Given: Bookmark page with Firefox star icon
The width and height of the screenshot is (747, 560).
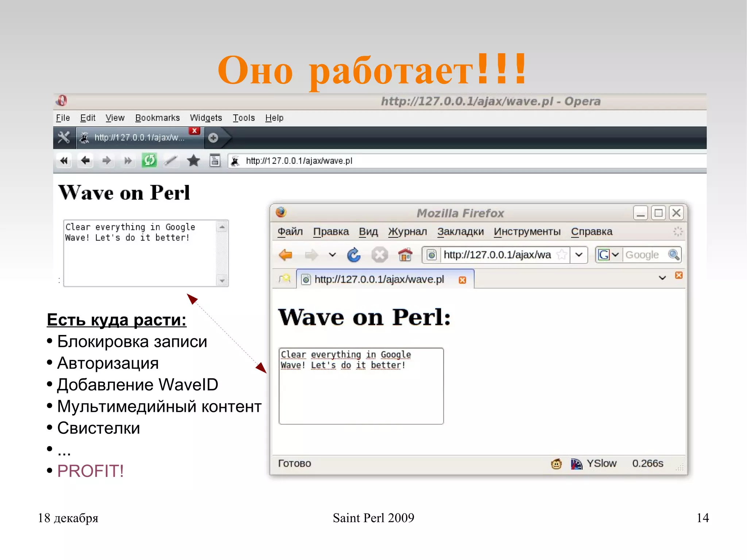Looking at the screenshot, I should (x=562, y=255).
